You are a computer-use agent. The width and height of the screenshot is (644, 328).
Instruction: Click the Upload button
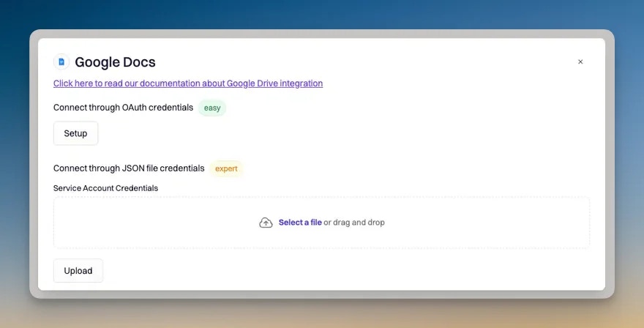tap(78, 270)
